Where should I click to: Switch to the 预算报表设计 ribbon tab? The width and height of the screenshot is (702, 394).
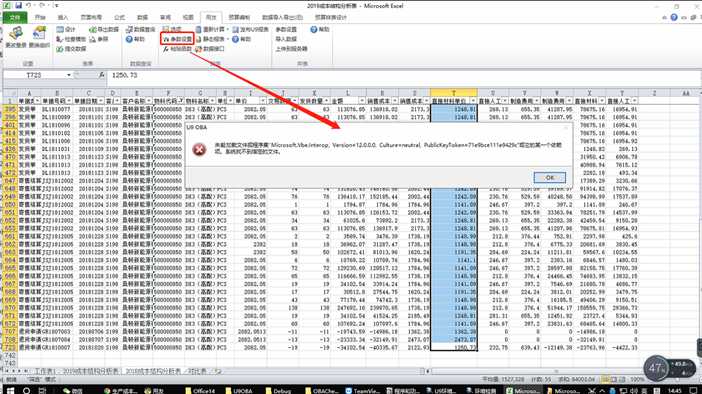[x=330, y=17]
